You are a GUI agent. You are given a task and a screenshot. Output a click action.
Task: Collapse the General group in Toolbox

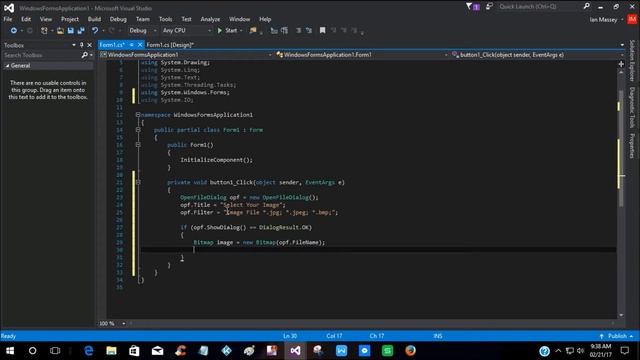7,66
